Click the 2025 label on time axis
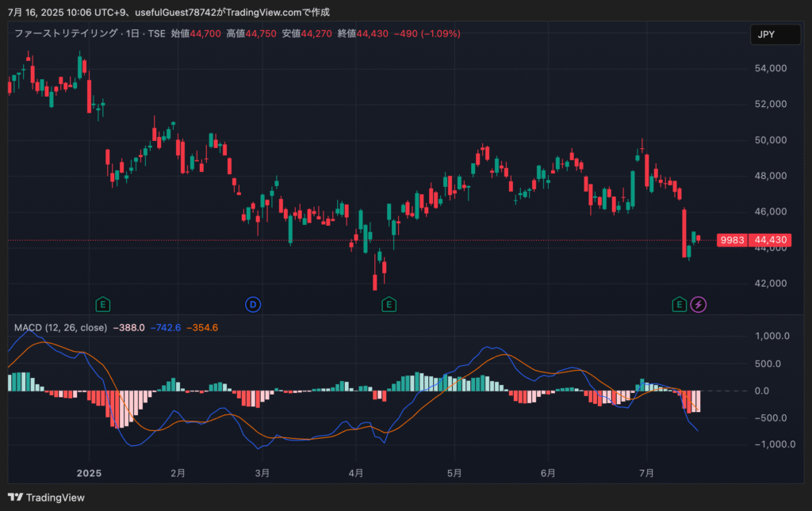 [89, 473]
